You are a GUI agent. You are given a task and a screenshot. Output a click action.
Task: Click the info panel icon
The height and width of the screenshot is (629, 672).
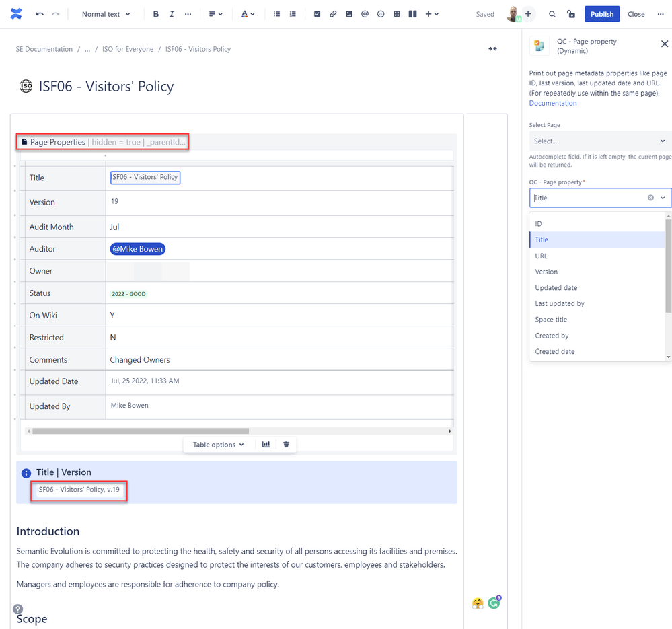click(26, 473)
